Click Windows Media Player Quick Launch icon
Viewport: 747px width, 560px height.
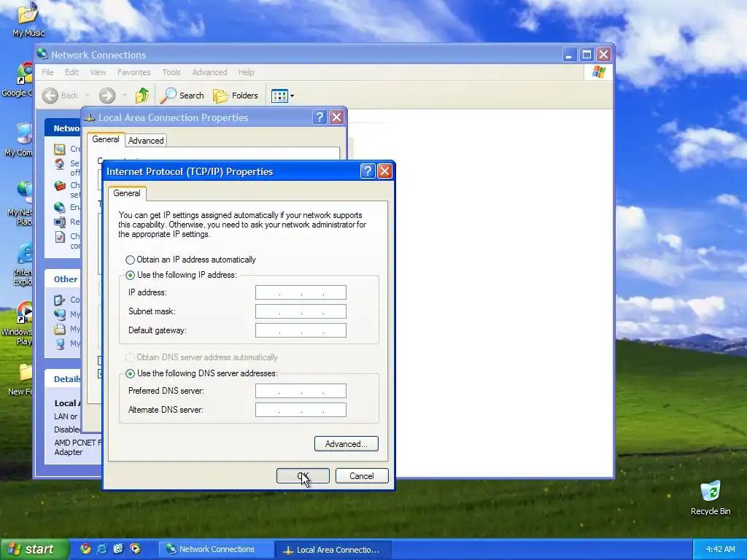[x=135, y=549]
